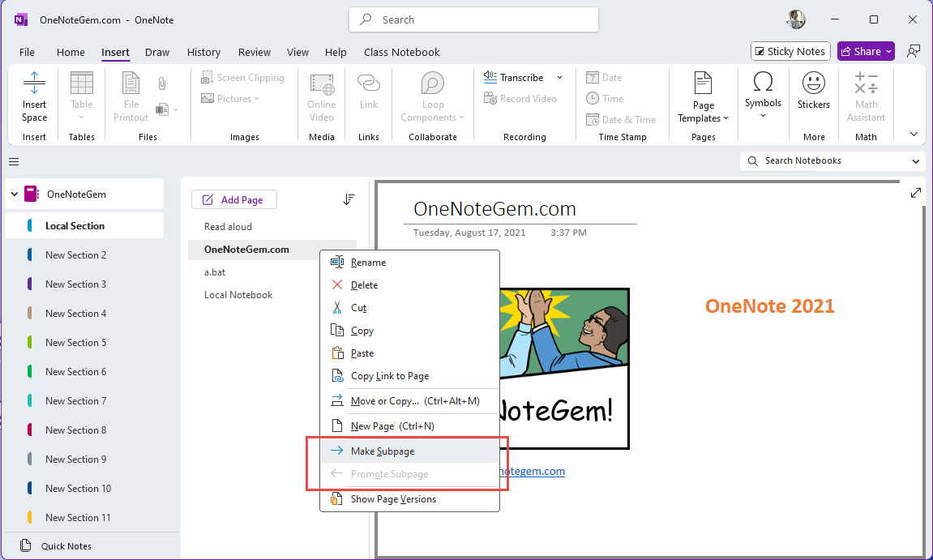
Task: Choose Move or Copy menu item
Action: point(409,401)
